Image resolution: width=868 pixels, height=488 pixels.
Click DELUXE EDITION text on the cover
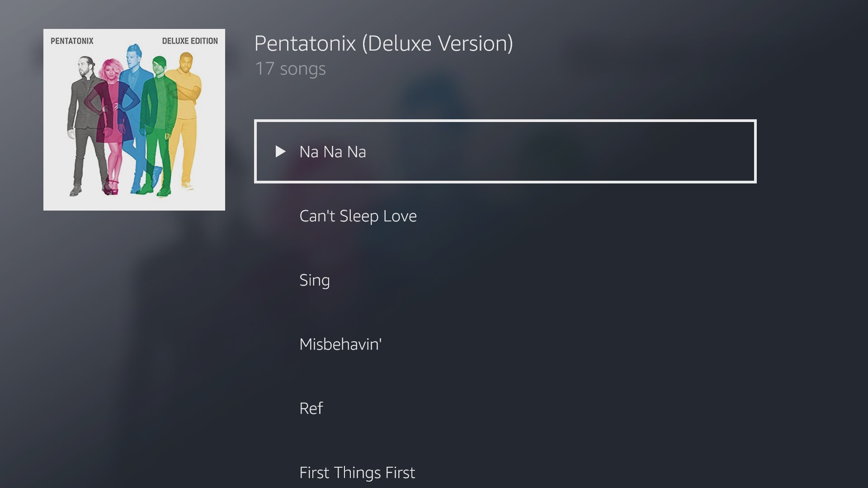click(x=190, y=41)
